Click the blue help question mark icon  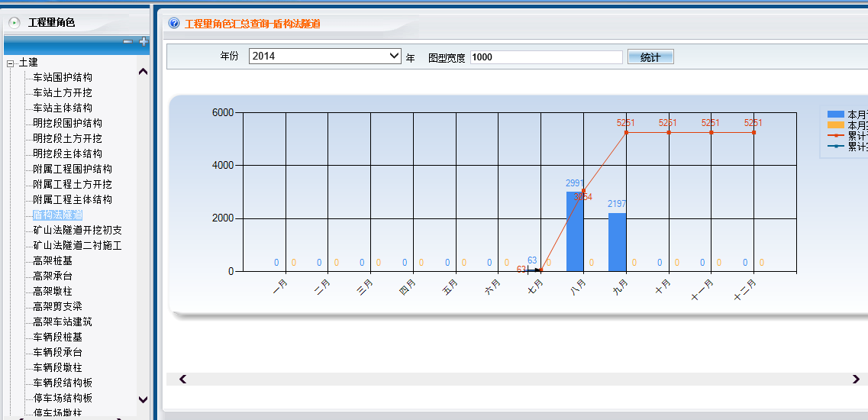tap(174, 24)
